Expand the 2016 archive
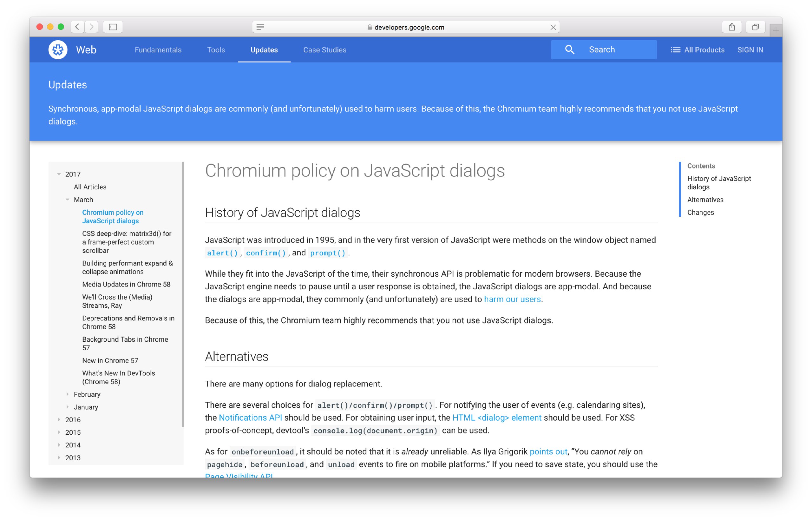812x520 pixels. coord(59,419)
